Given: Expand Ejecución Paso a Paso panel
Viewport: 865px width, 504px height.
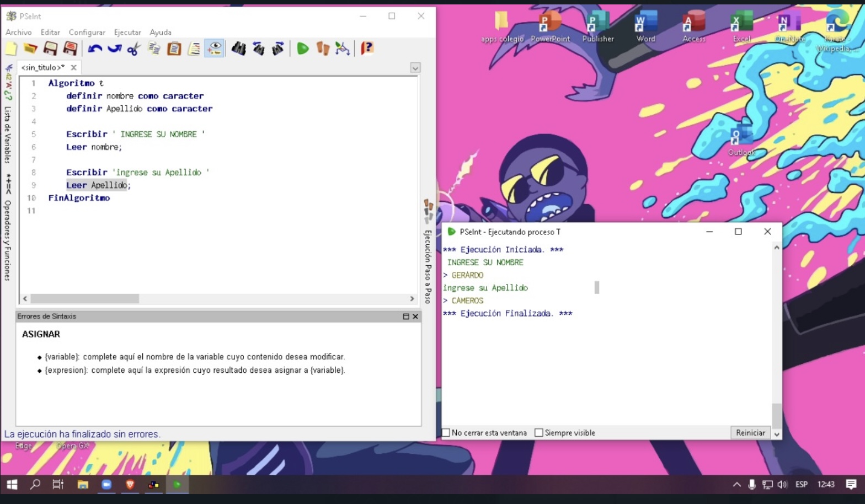Looking at the screenshot, I should 428,266.
